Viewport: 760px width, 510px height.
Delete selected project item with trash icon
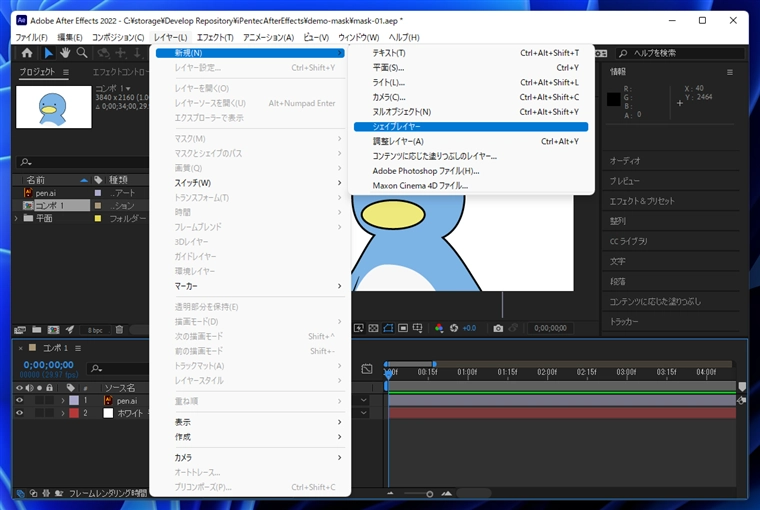pos(119,330)
